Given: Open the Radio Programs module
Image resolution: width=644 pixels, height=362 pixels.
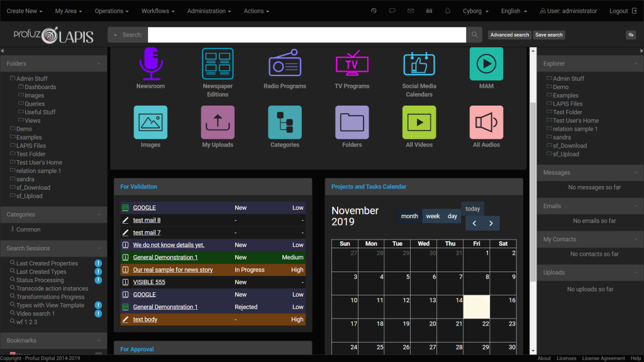Looking at the screenshot, I should pyautogui.click(x=285, y=63).
